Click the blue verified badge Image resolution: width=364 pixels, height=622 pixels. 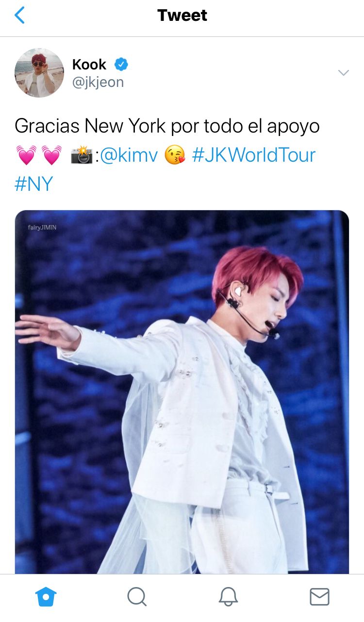pyautogui.click(x=121, y=65)
